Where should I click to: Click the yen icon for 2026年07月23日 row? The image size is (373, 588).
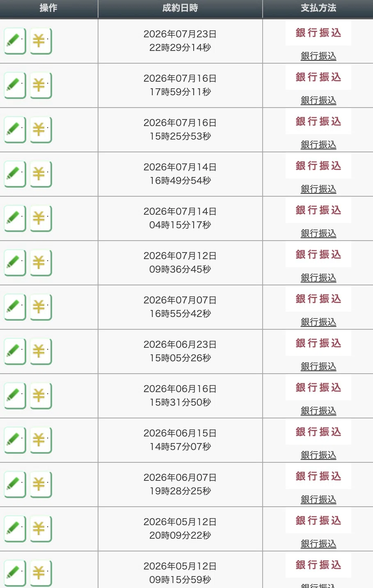41,41
